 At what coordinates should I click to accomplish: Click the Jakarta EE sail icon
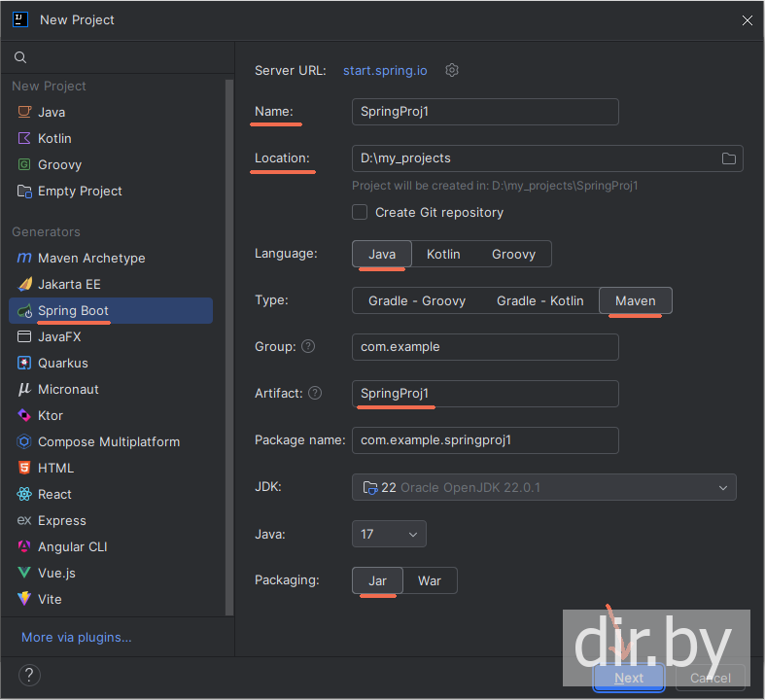pyautogui.click(x=24, y=284)
